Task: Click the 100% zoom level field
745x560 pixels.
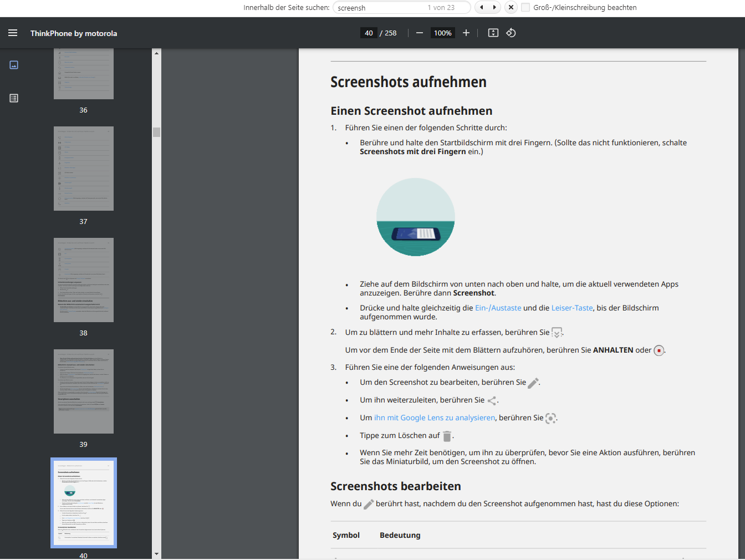Action: click(442, 33)
